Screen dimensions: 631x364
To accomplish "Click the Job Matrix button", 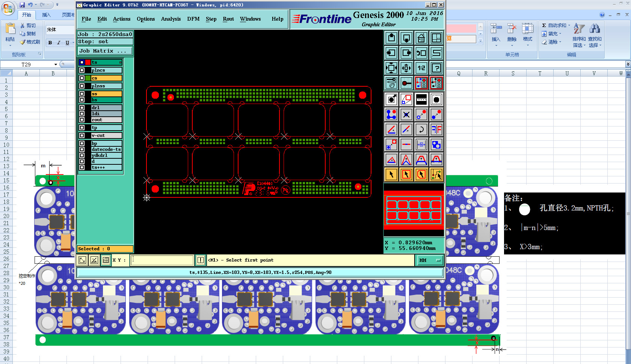I will click(105, 51).
